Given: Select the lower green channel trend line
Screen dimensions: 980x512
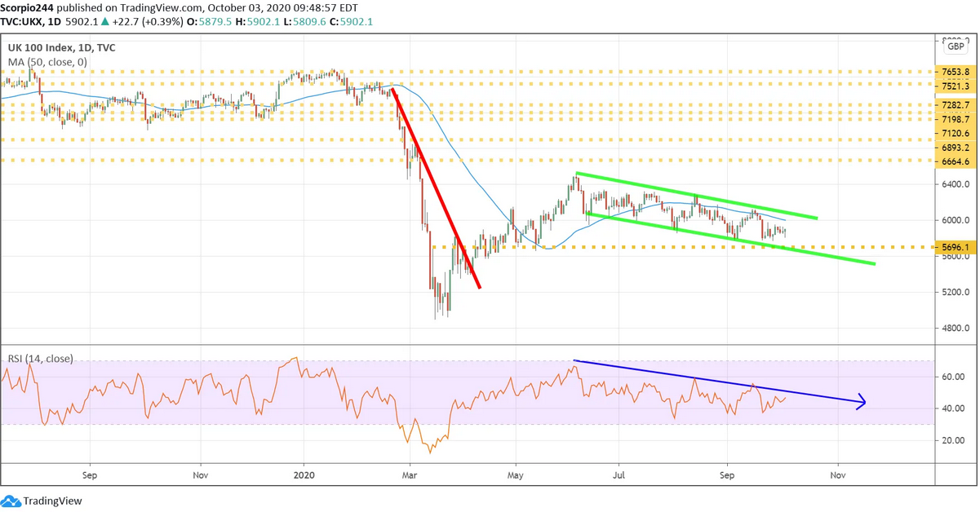Looking at the screenshot, I should (729, 239).
